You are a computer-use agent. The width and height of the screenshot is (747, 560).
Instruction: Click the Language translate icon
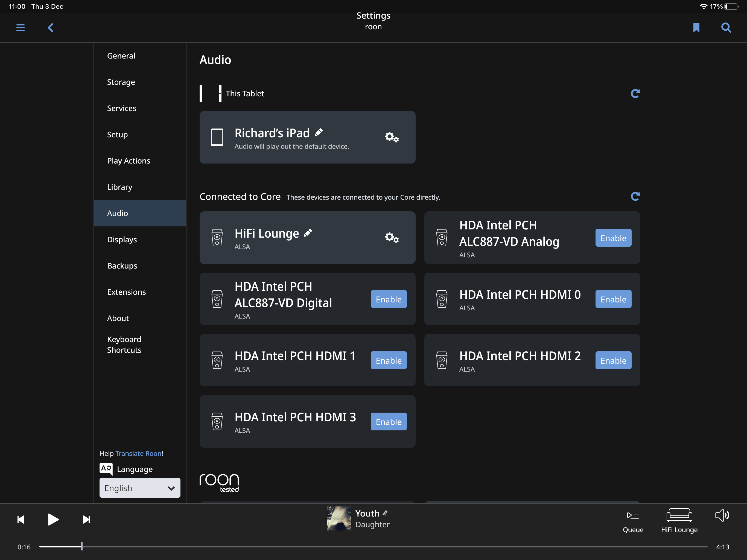(x=106, y=469)
